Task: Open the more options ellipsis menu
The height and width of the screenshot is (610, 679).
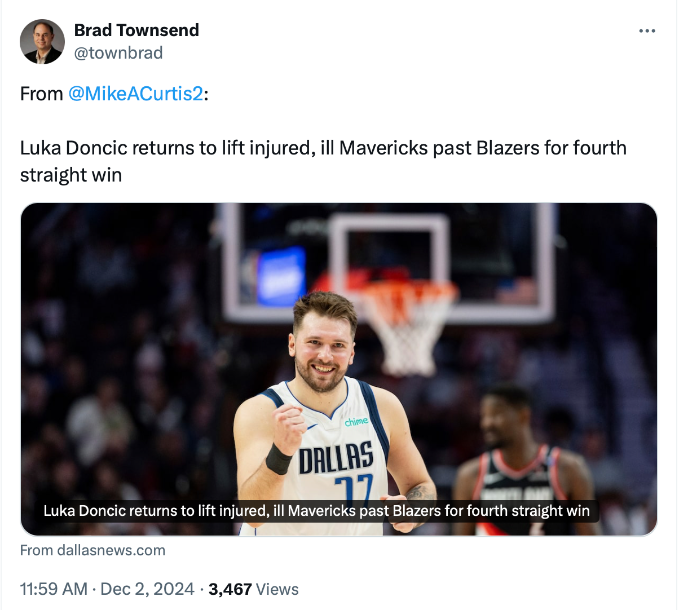Action: tap(647, 31)
